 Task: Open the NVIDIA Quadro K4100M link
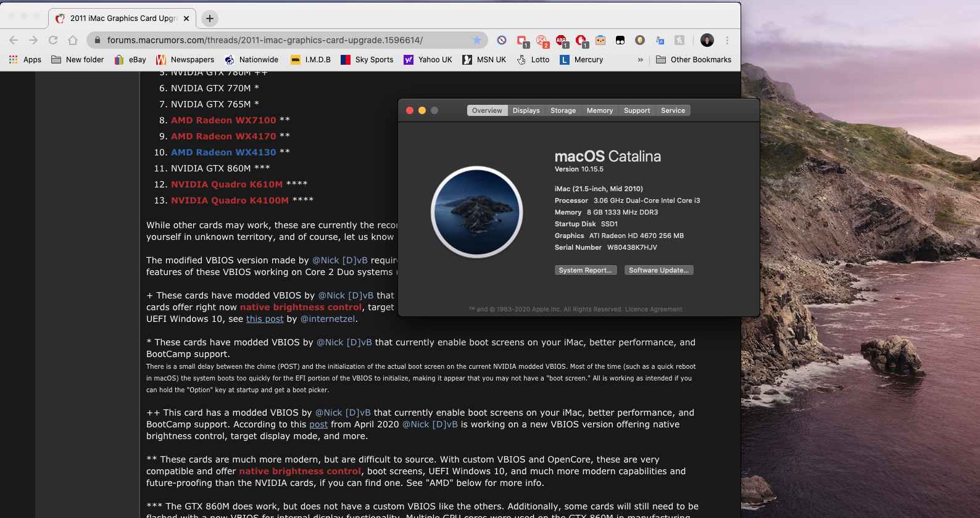pos(230,200)
